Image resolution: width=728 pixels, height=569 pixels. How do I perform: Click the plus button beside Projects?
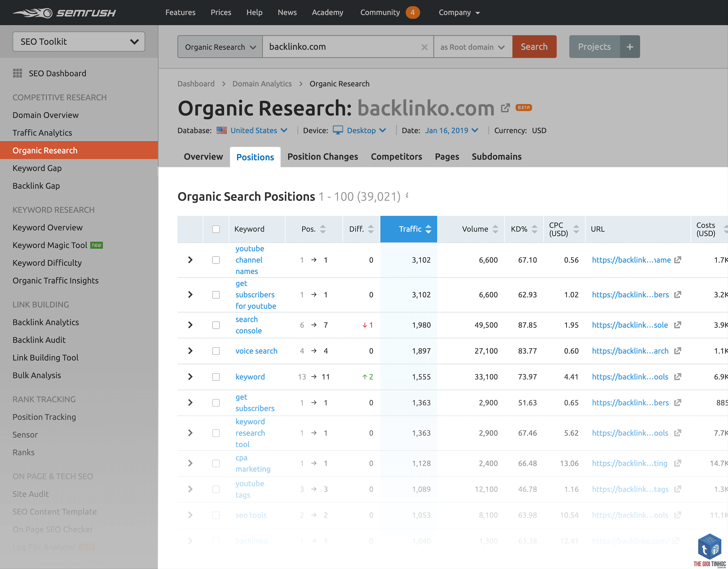tap(630, 47)
